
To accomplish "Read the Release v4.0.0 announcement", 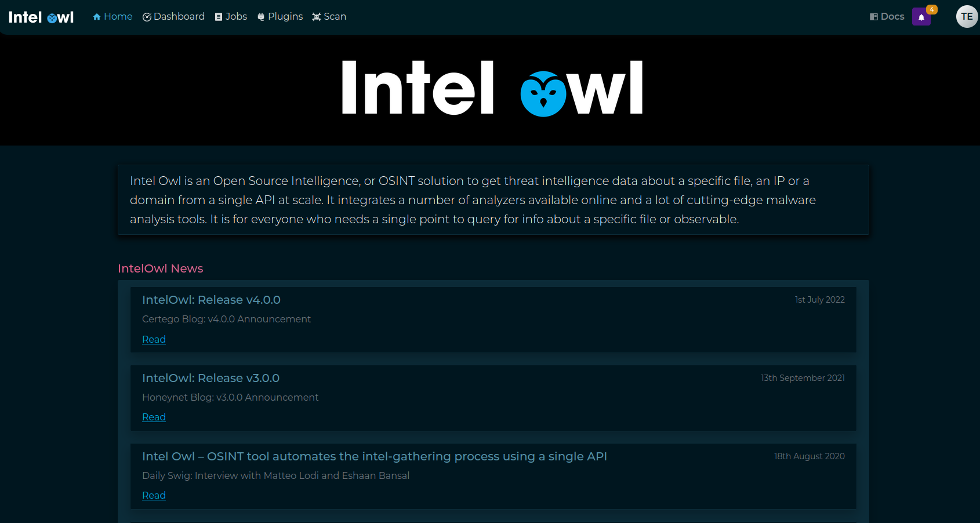I will [x=154, y=339].
